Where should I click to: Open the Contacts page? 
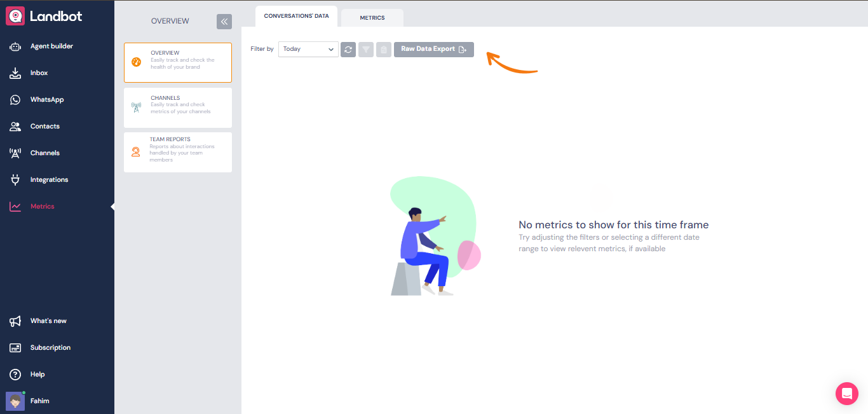coord(44,127)
